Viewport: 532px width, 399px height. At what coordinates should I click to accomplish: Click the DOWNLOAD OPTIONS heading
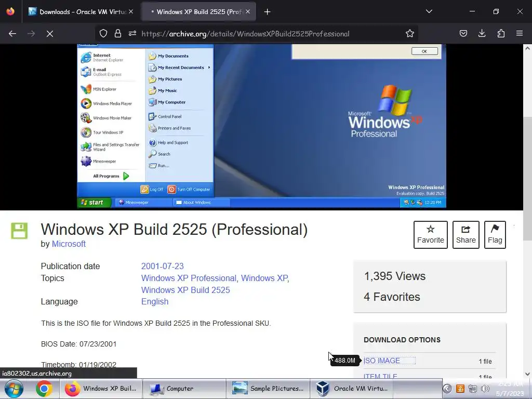click(402, 340)
